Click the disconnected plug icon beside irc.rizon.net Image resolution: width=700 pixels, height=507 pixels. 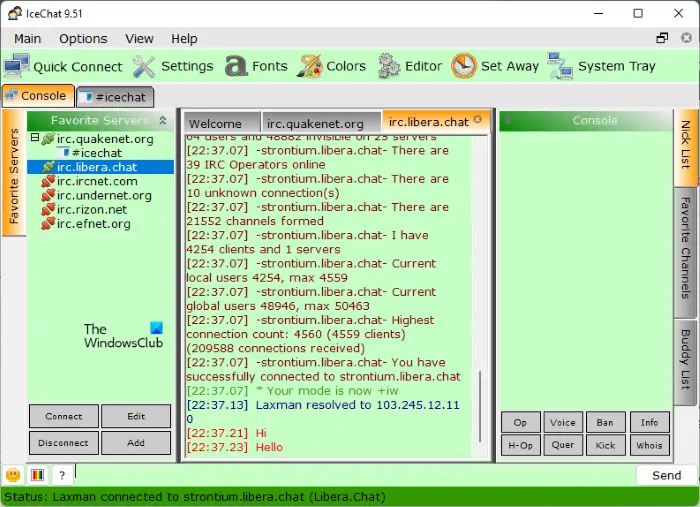48,209
